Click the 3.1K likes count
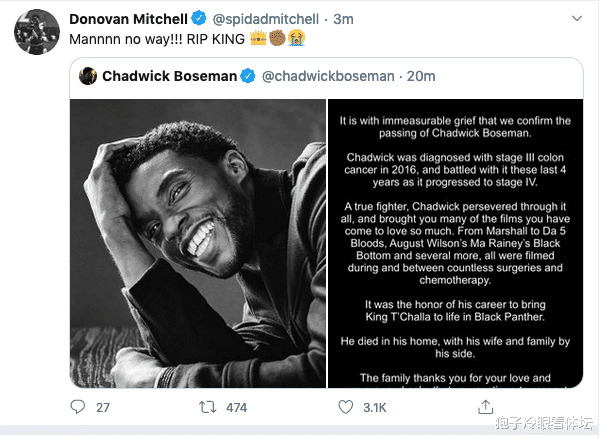 coord(374,407)
